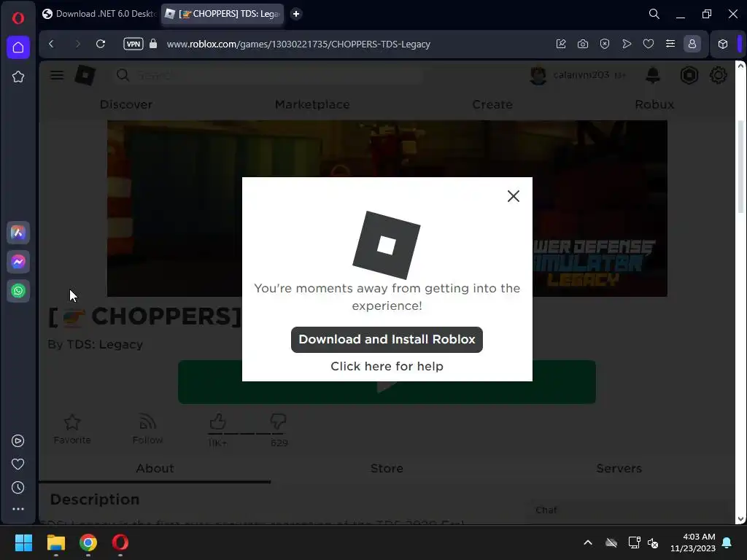This screenshot has height=560, width=747.
Task: Favorite this game with the star
Action: point(72,429)
